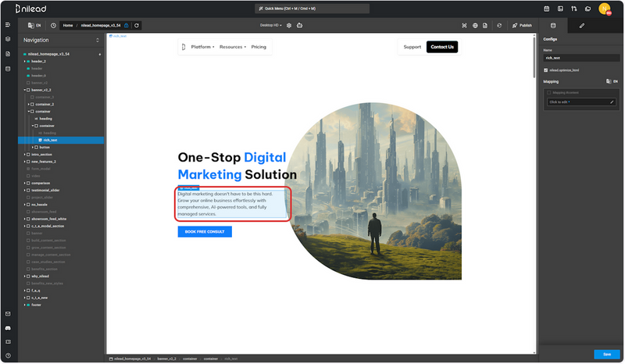Click the history clock icon in toolbar
Image resolution: width=625 pixels, height=364 pixels.
53,26
